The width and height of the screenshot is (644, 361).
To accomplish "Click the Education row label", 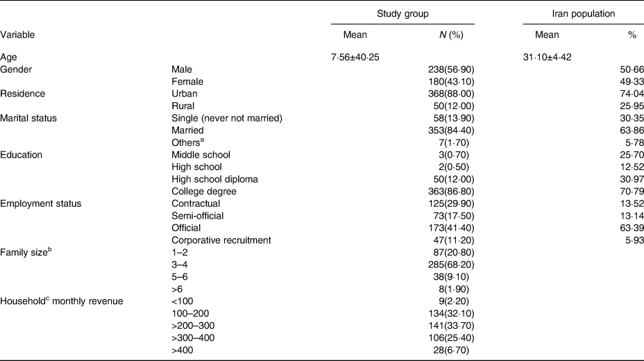I will pos(22,154).
